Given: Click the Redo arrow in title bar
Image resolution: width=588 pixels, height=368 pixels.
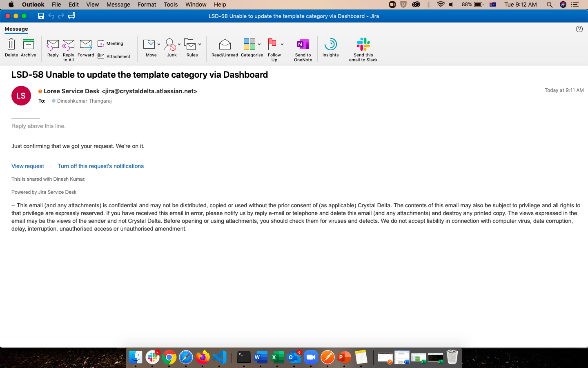Looking at the screenshot, I should (61, 16).
